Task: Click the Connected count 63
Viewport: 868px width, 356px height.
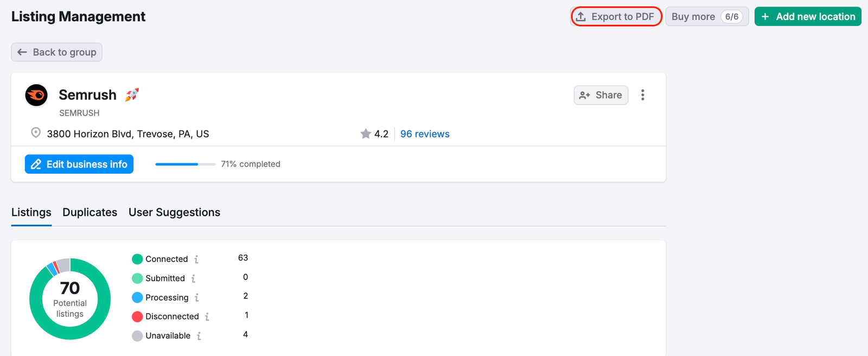Action: 243,258
